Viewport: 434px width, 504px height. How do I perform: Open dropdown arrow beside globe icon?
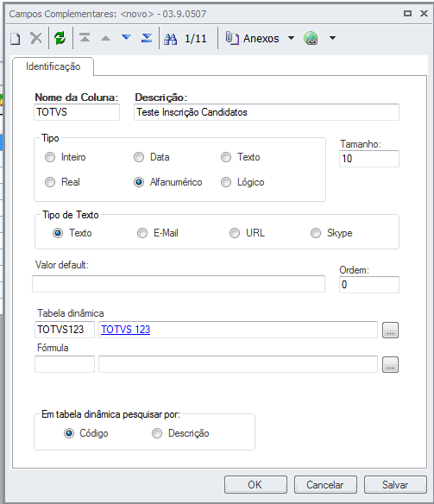(332, 38)
